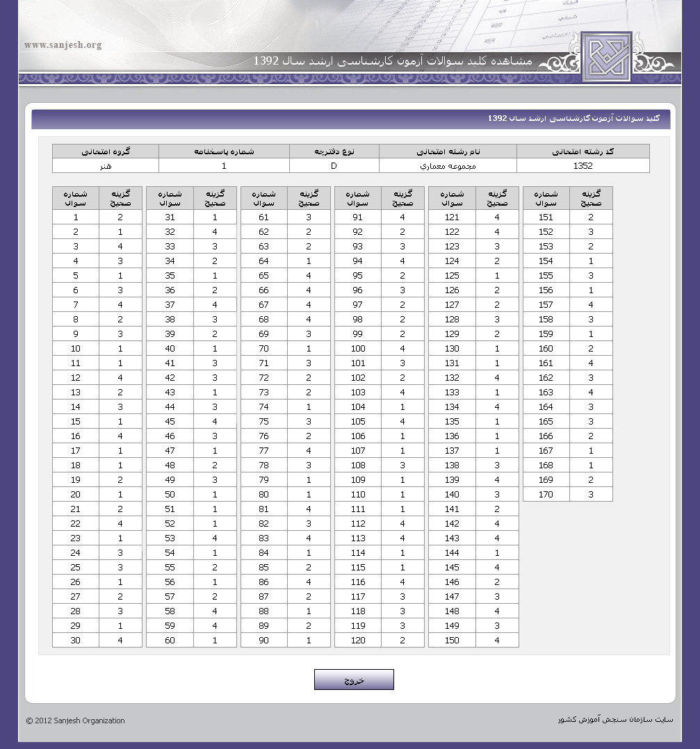The height and width of the screenshot is (749, 700).
Task: Click the www.sanjesh.org address in header
Action: (x=63, y=45)
